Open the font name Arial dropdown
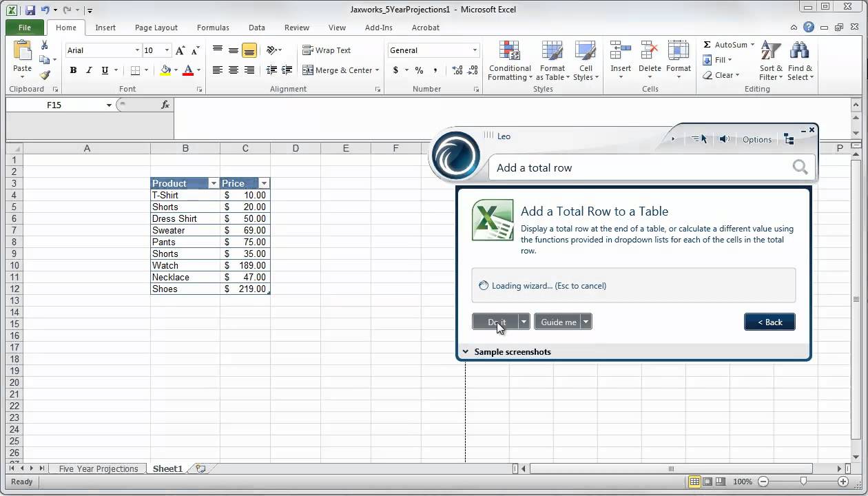 [x=137, y=50]
